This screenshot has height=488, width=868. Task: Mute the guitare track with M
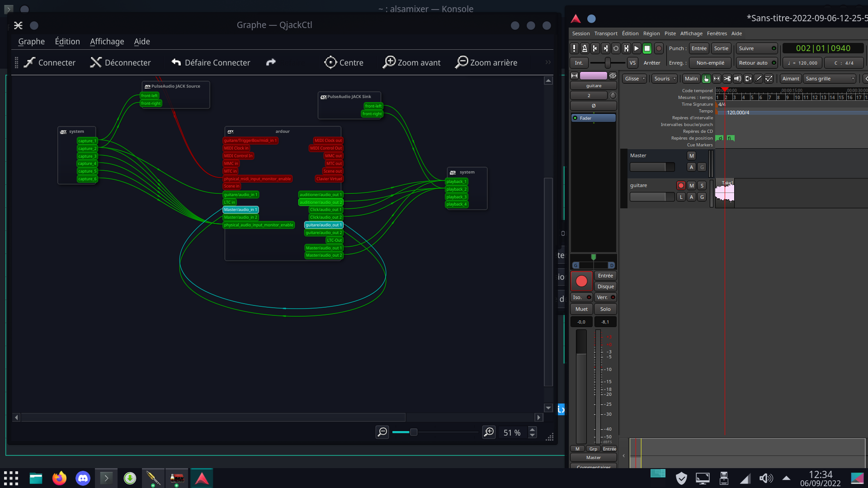pyautogui.click(x=691, y=185)
